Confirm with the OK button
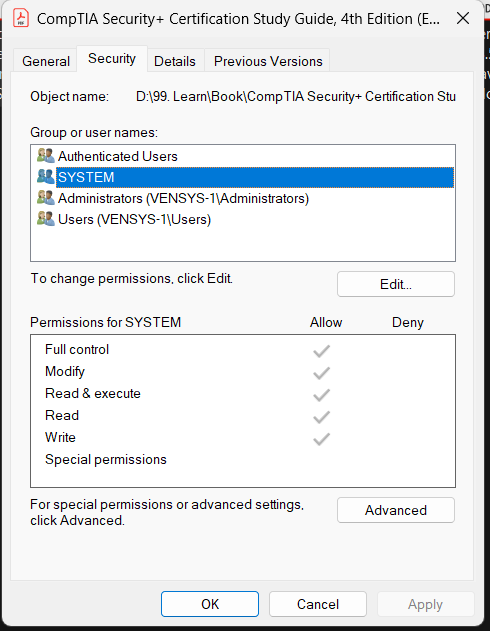Image resolution: width=490 pixels, height=631 pixels. (x=210, y=604)
